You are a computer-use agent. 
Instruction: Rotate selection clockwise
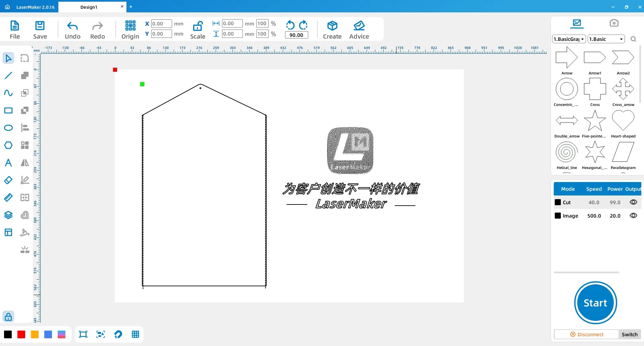(303, 25)
